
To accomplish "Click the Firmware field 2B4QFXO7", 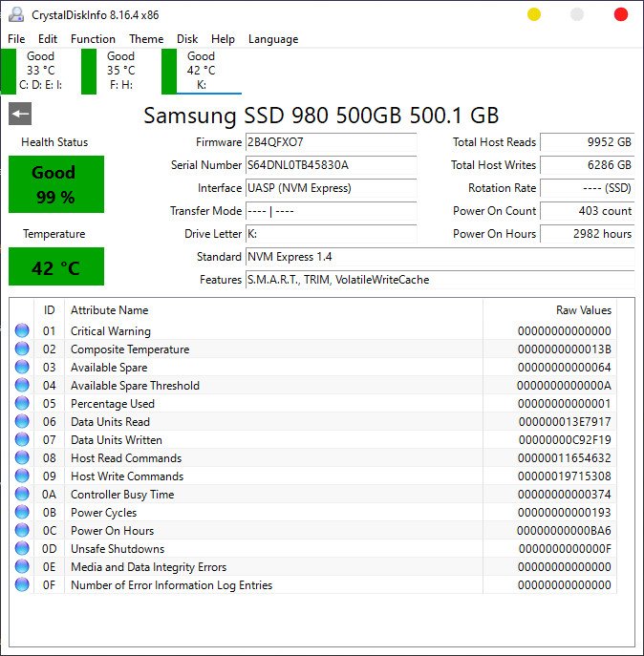I will [x=331, y=142].
